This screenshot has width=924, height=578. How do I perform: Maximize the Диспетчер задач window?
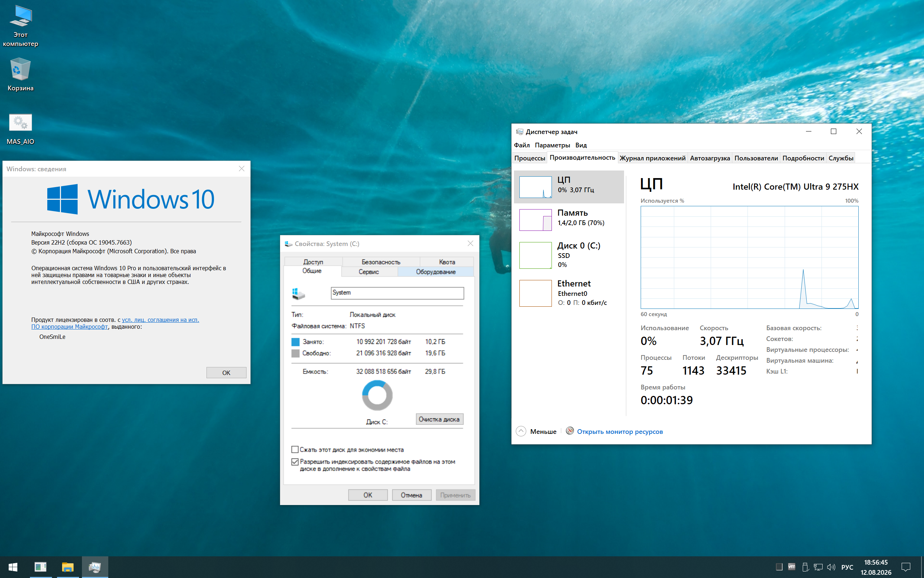coord(833,131)
